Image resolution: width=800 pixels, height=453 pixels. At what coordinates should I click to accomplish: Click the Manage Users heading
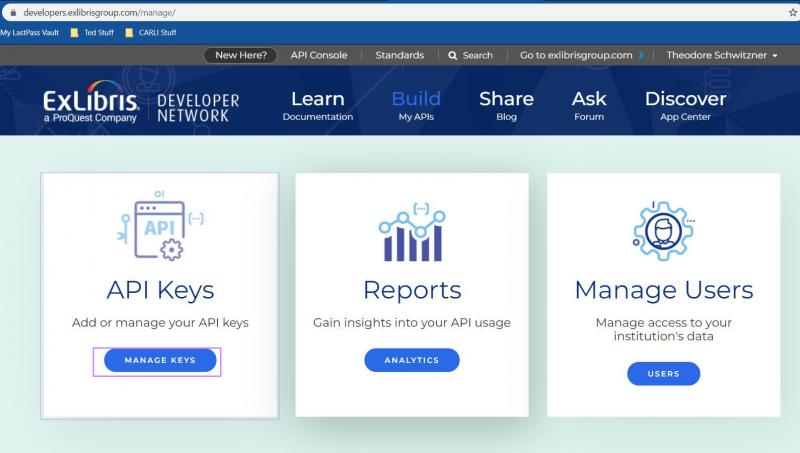tap(664, 290)
